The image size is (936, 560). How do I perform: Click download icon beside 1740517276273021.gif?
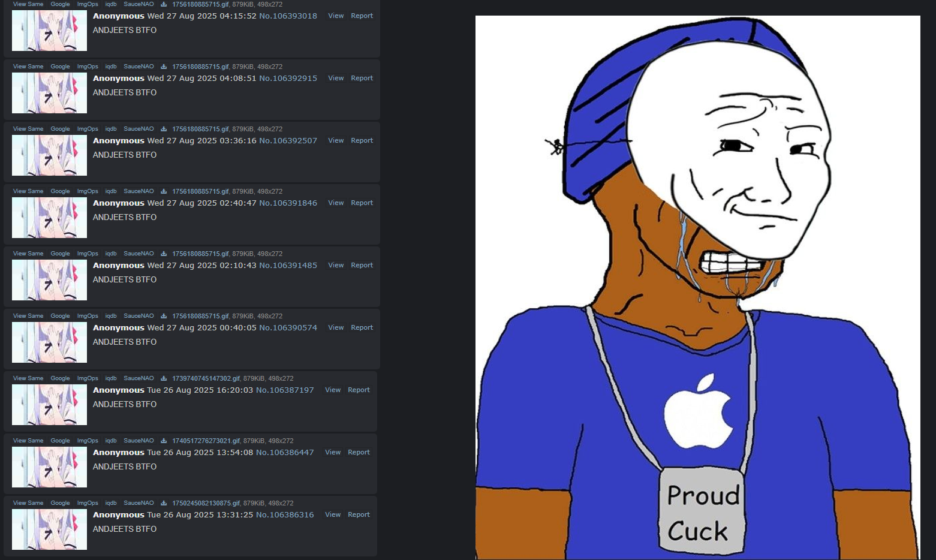pos(164,441)
